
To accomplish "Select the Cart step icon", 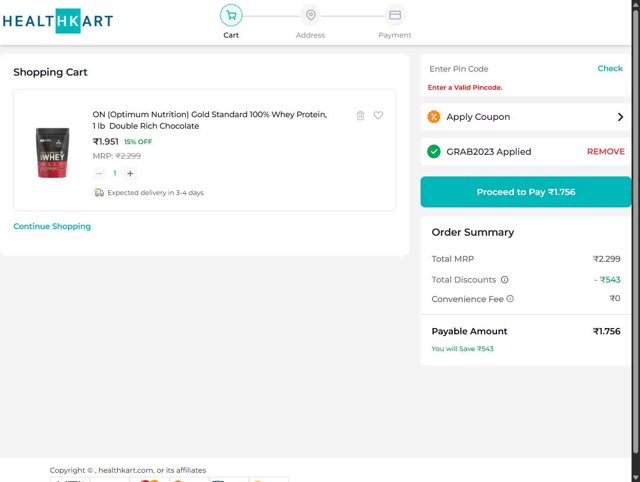I will coord(231,16).
